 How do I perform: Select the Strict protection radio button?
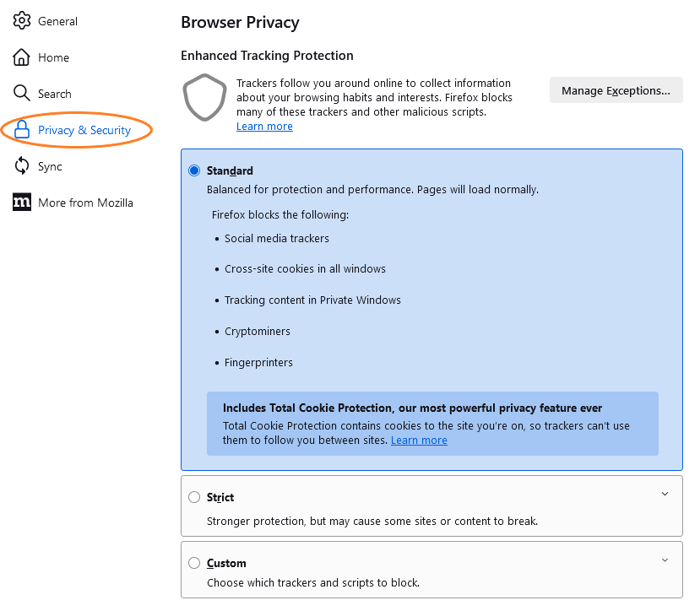click(194, 497)
